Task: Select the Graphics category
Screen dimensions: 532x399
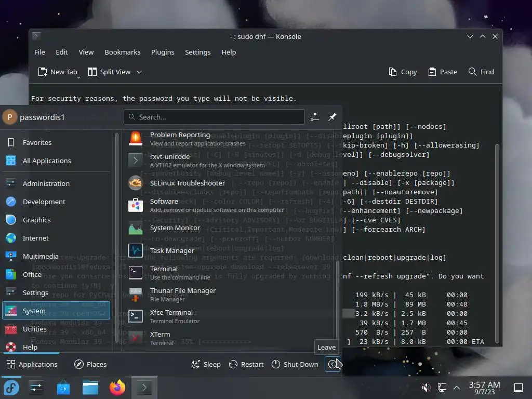Action: pyautogui.click(x=56, y=220)
